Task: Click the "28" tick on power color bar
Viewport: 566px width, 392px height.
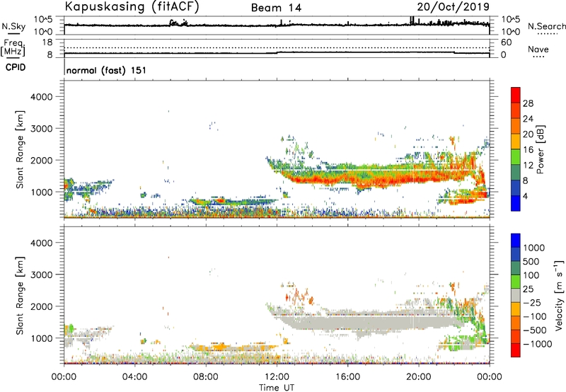Action: (528, 103)
